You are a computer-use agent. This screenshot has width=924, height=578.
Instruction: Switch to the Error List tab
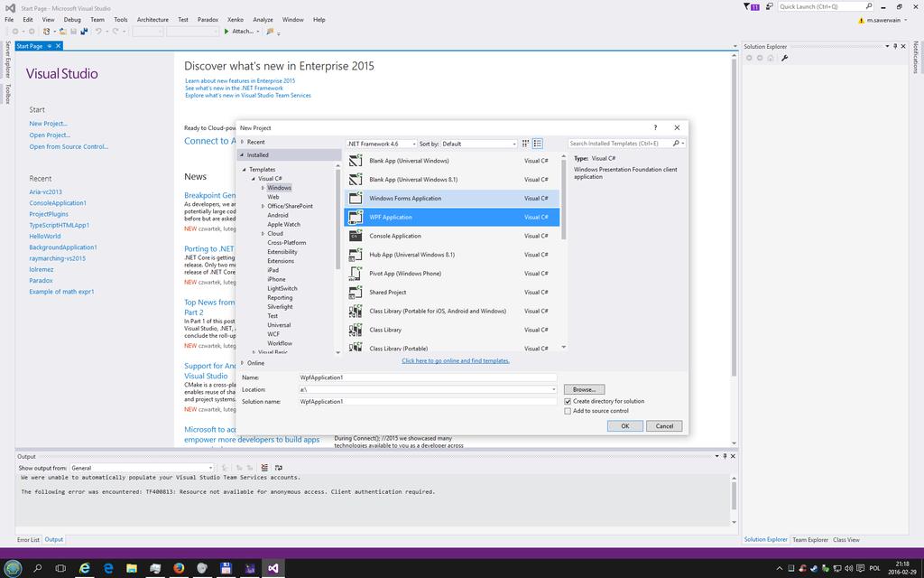pos(28,540)
